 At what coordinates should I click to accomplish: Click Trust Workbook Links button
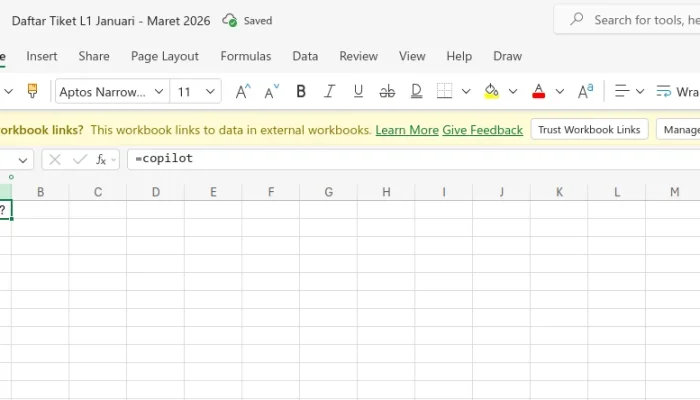(x=589, y=129)
